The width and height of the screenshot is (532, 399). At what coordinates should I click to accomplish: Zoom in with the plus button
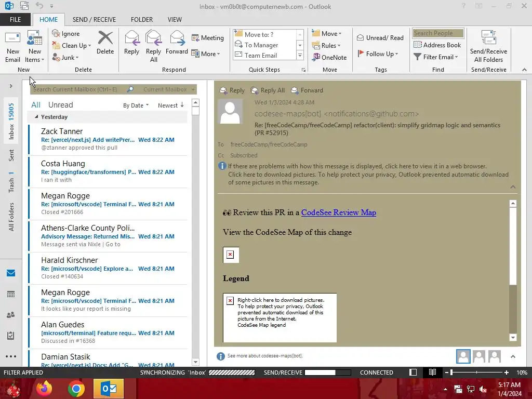point(506,372)
